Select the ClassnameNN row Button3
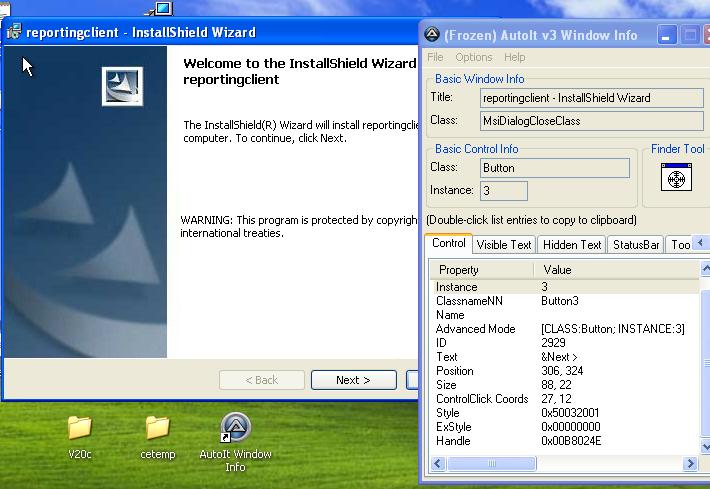Image resolution: width=710 pixels, height=489 pixels. (564, 301)
